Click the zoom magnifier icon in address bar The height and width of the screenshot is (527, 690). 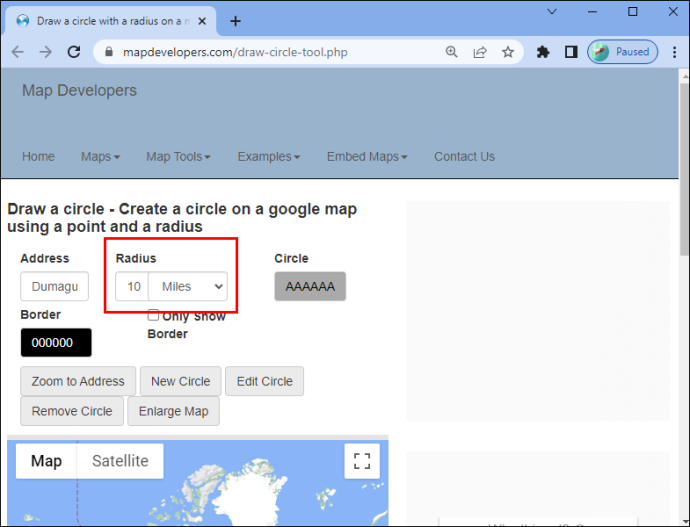point(451,52)
